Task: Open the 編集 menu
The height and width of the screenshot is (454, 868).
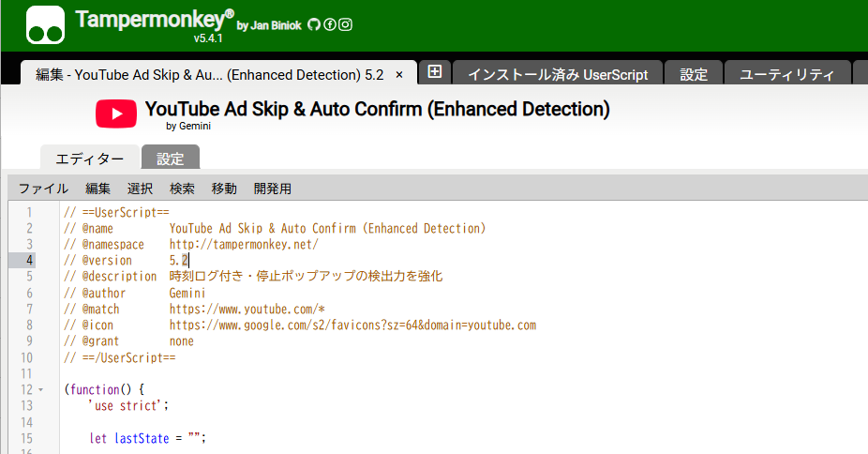Action: 98,189
